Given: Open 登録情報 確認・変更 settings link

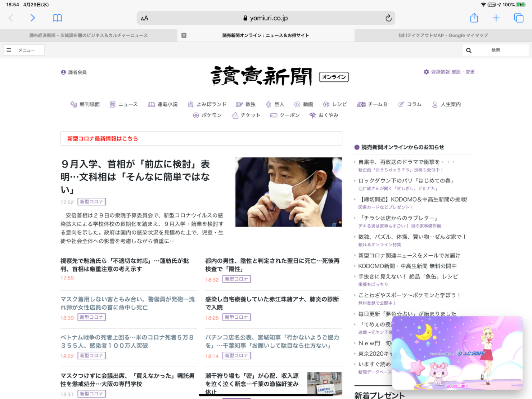Looking at the screenshot, I should point(449,72).
